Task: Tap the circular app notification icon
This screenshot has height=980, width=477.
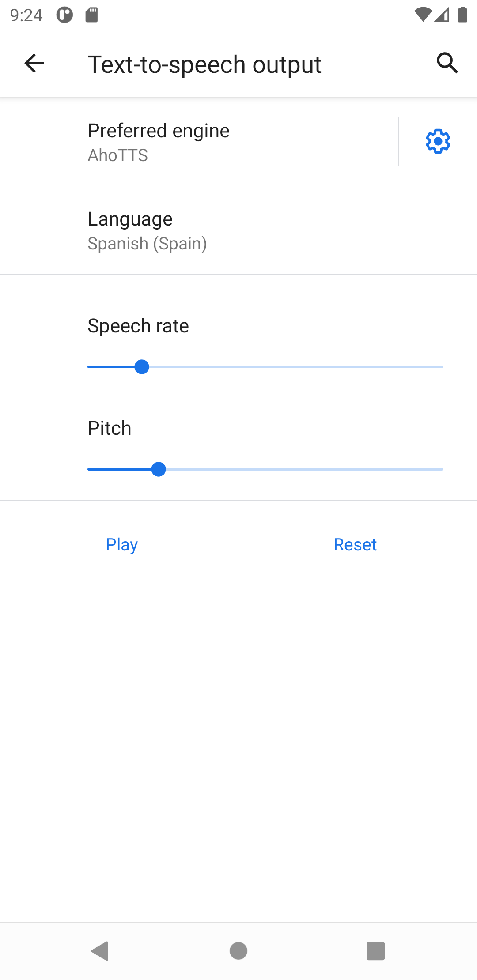Action: coord(64,15)
